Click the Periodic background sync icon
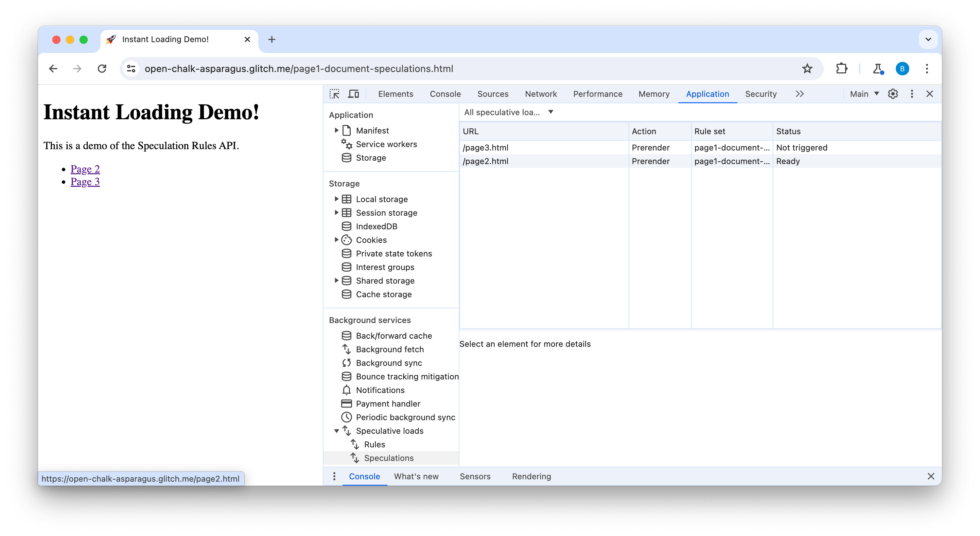The image size is (980, 536). click(x=347, y=417)
